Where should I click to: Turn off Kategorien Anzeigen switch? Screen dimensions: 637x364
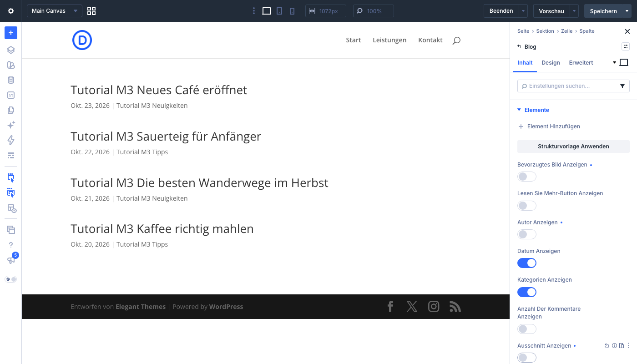click(527, 292)
